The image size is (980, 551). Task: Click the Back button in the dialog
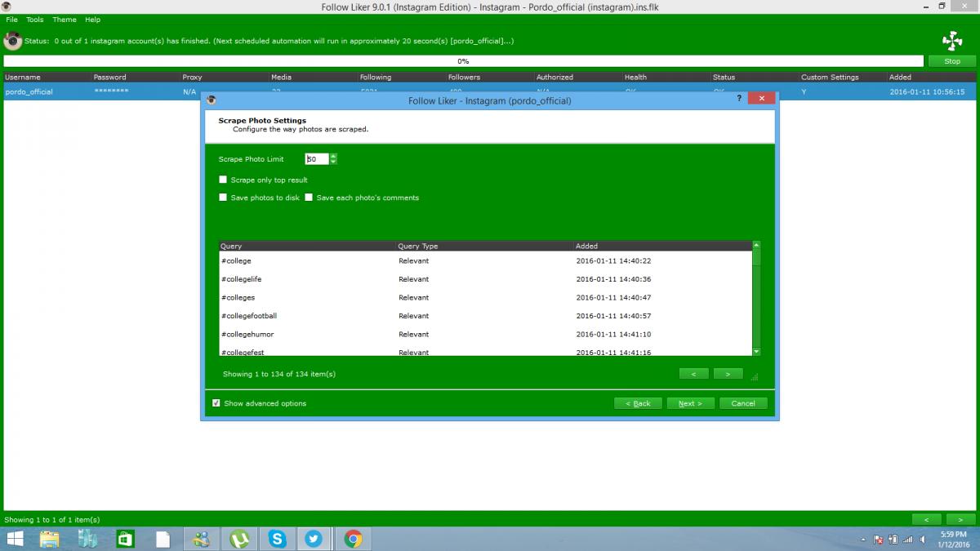[638, 403]
